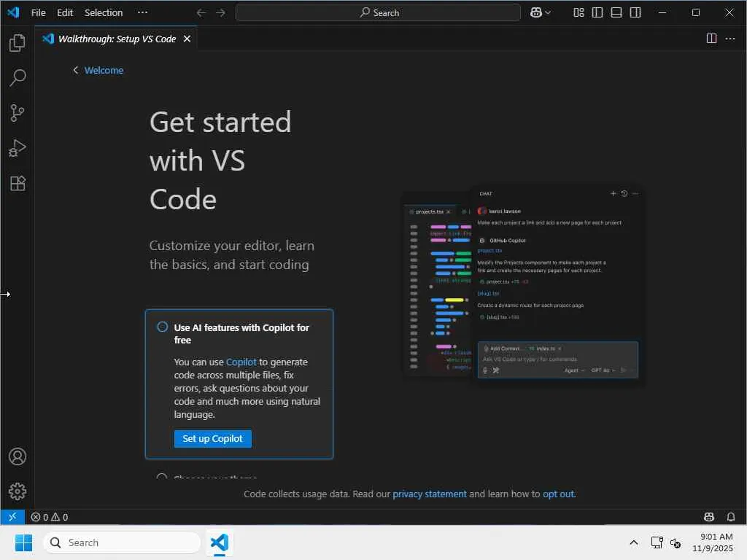Open the Copilot link in step description
The height and width of the screenshot is (560, 747).
(241, 362)
